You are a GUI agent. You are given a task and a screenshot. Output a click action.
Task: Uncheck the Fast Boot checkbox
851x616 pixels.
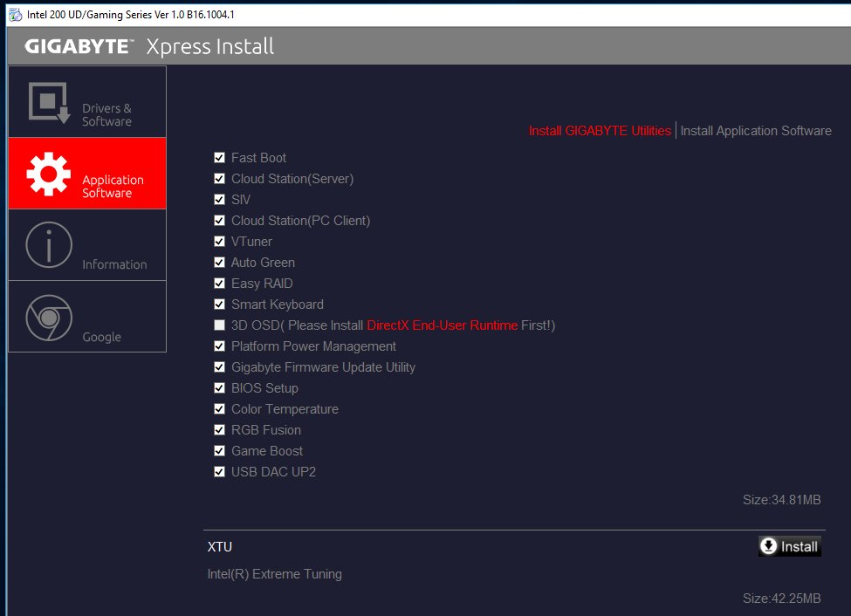tap(219, 158)
